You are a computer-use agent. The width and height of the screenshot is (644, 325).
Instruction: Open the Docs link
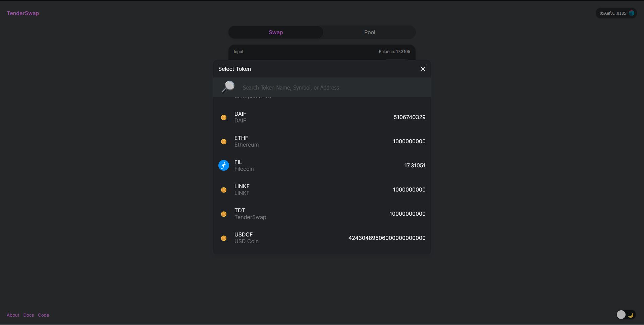click(x=29, y=315)
